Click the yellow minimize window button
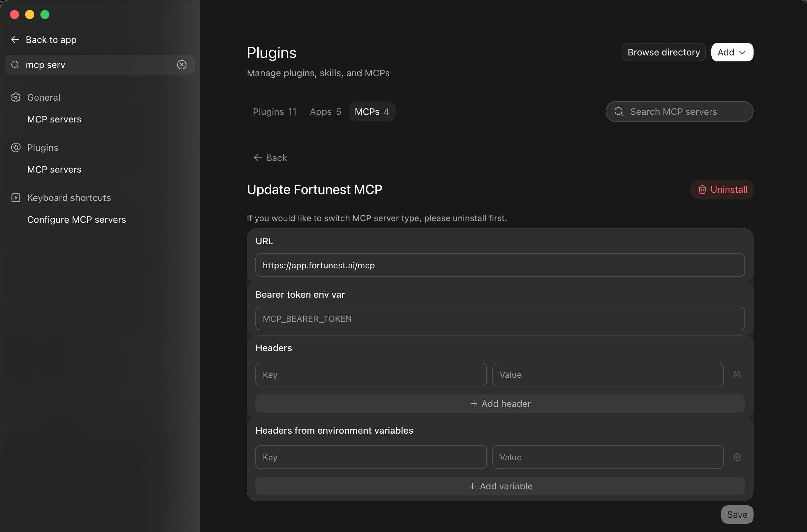 tap(30, 15)
